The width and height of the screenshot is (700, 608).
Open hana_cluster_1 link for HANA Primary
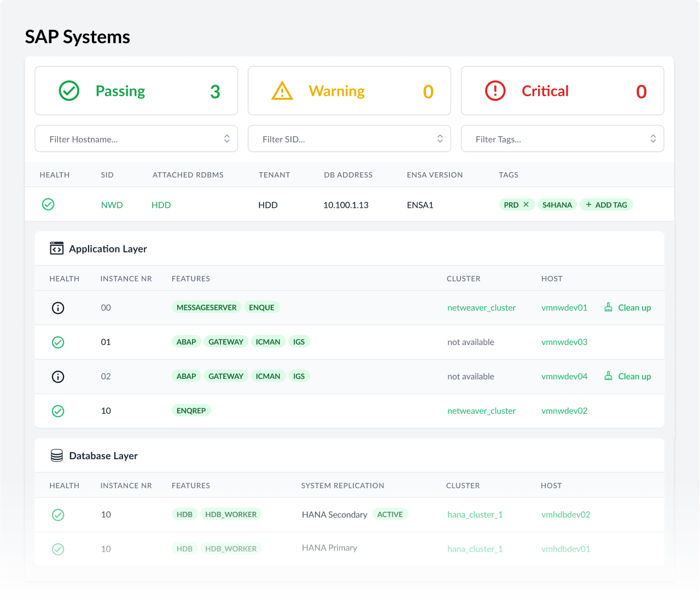(475, 549)
